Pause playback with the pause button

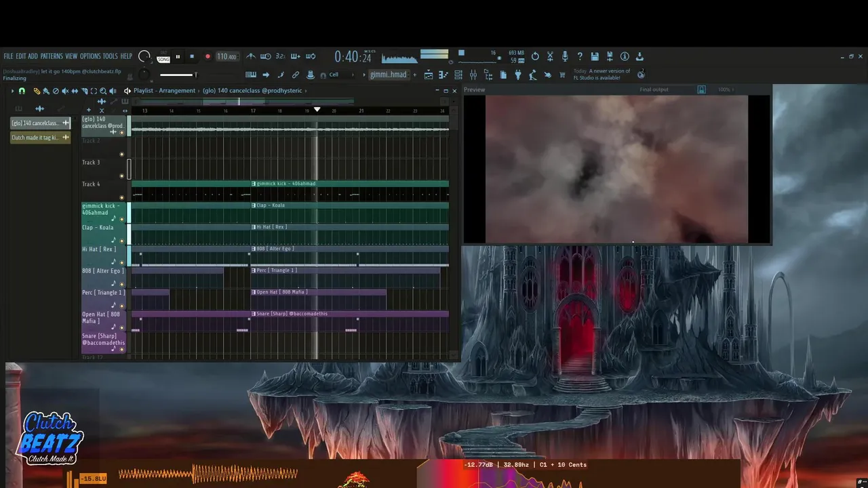(x=178, y=57)
